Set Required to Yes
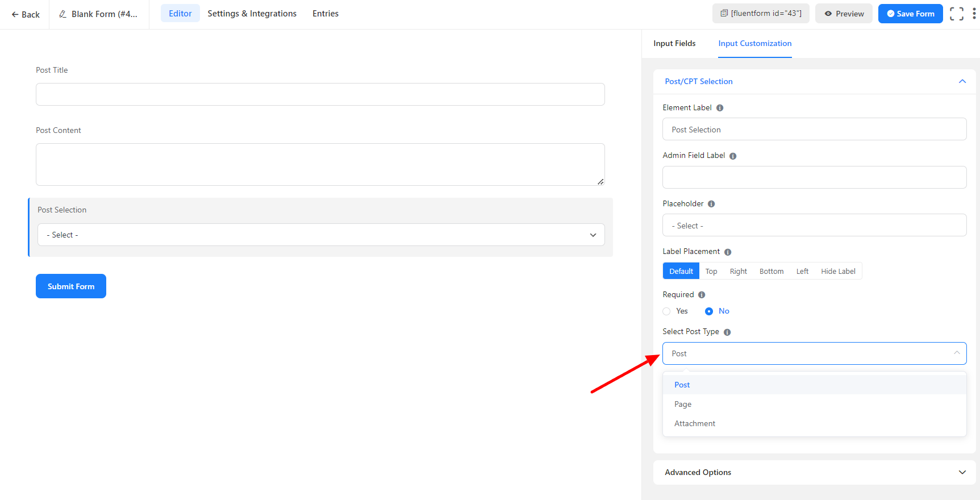This screenshot has height=500, width=980. (x=667, y=311)
